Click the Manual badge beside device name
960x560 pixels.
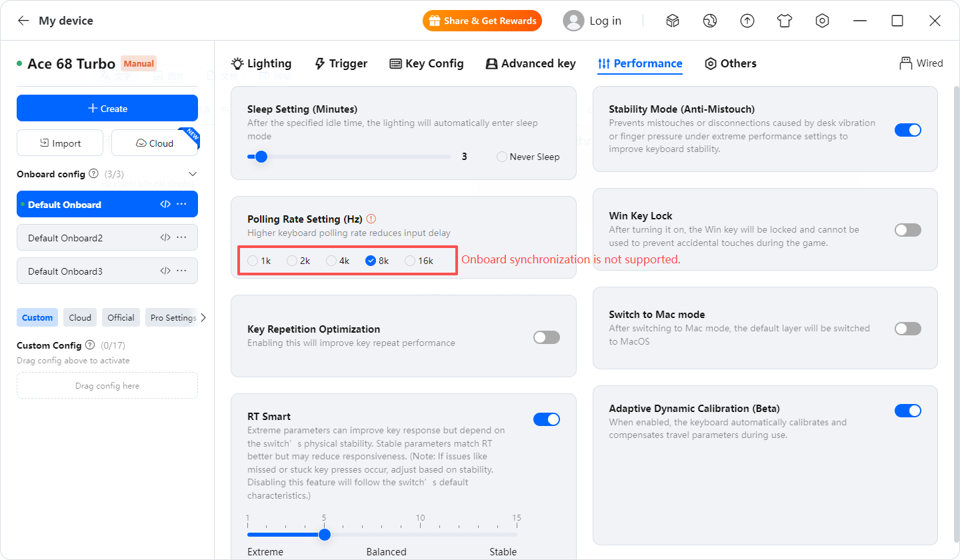[139, 64]
